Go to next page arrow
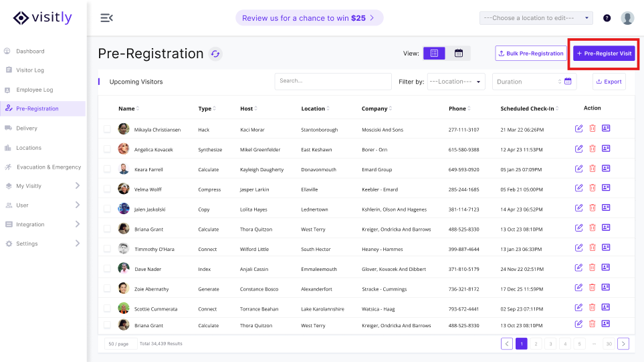The width and height of the screenshot is (644, 362). pos(623,344)
